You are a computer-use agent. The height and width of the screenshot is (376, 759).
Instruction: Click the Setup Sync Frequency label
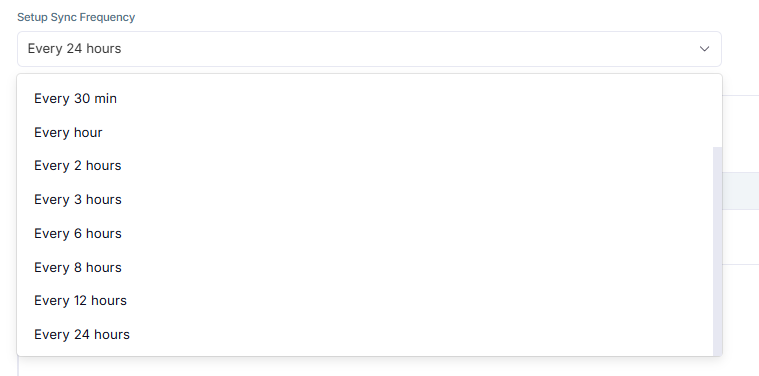point(76,17)
